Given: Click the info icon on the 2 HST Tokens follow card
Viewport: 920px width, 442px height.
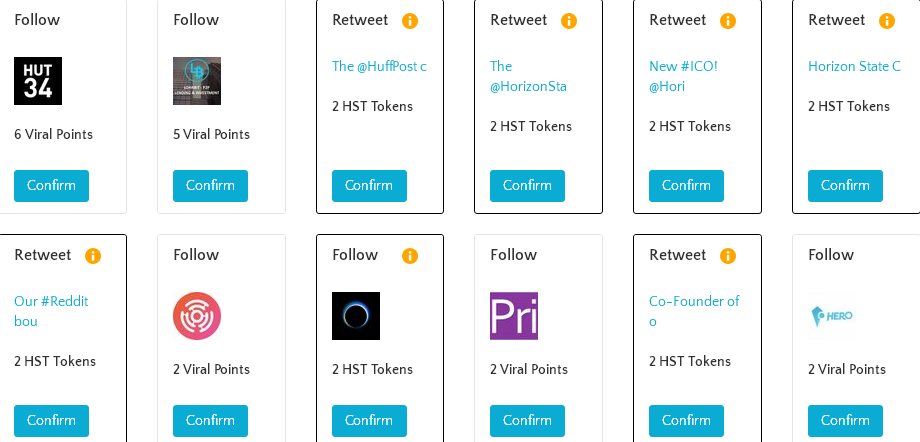Looking at the screenshot, I should (410, 256).
